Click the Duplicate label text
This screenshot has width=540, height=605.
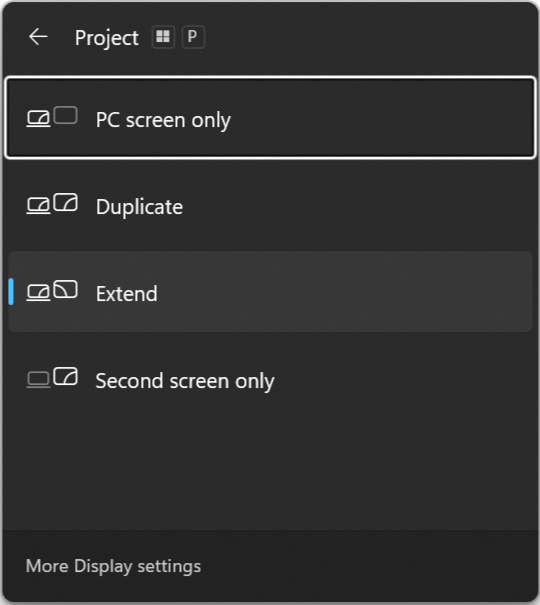pyautogui.click(x=140, y=207)
